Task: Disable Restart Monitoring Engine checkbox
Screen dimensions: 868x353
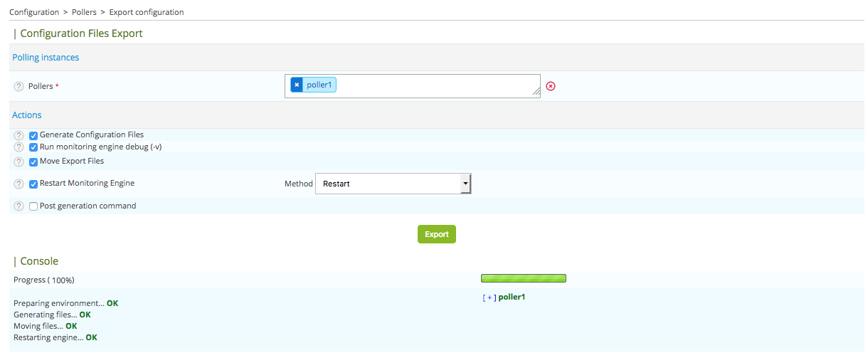Action: coord(33,184)
